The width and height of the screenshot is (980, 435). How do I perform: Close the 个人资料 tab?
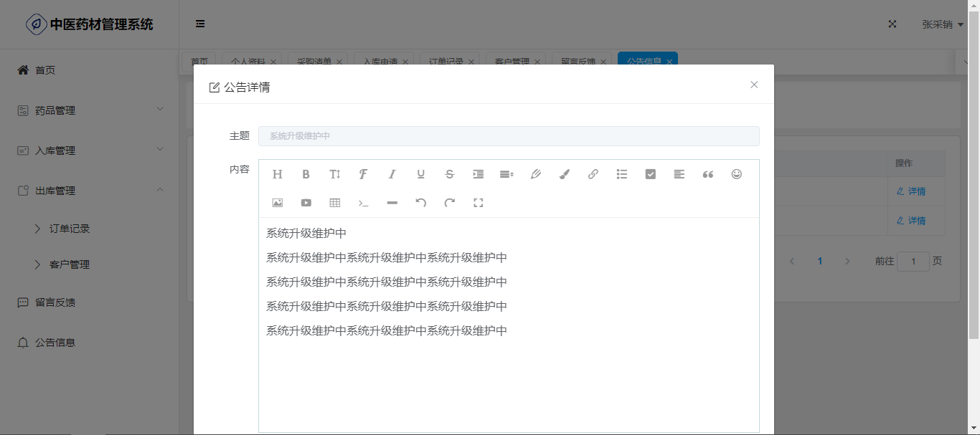click(273, 62)
